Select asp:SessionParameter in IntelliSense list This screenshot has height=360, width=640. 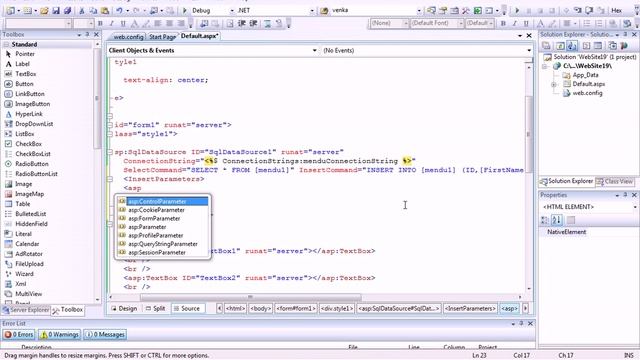click(x=163, y=253)
